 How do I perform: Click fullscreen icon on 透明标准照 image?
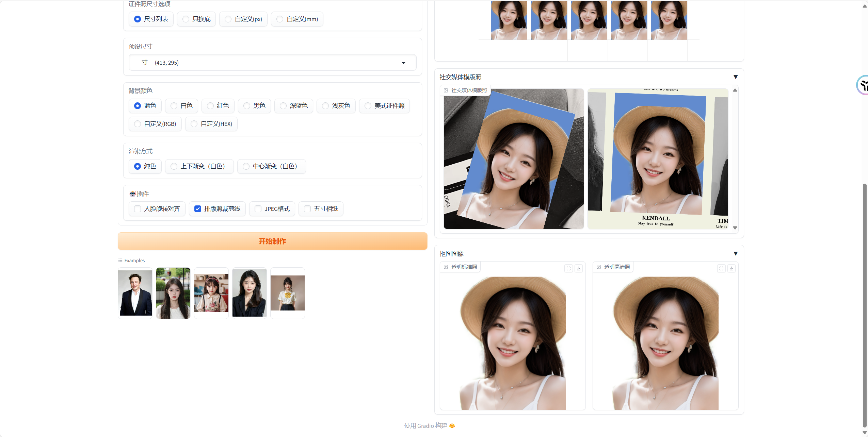click(x=568, y=268)
